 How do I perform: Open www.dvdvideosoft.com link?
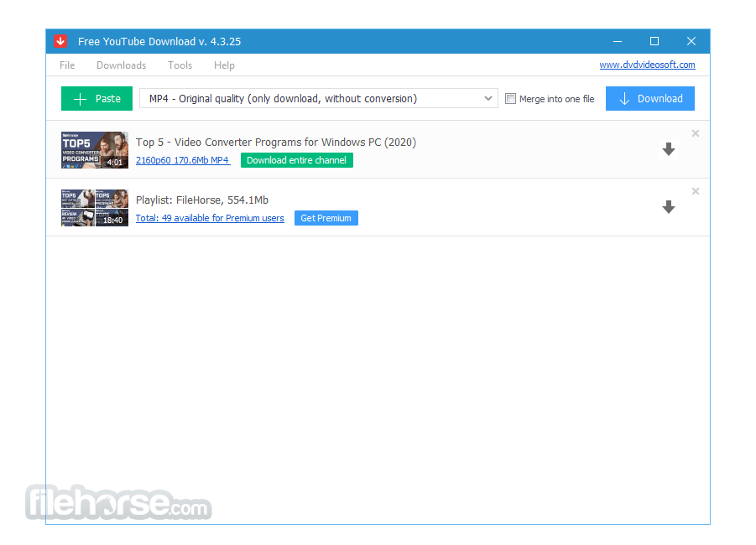(647, 65)
